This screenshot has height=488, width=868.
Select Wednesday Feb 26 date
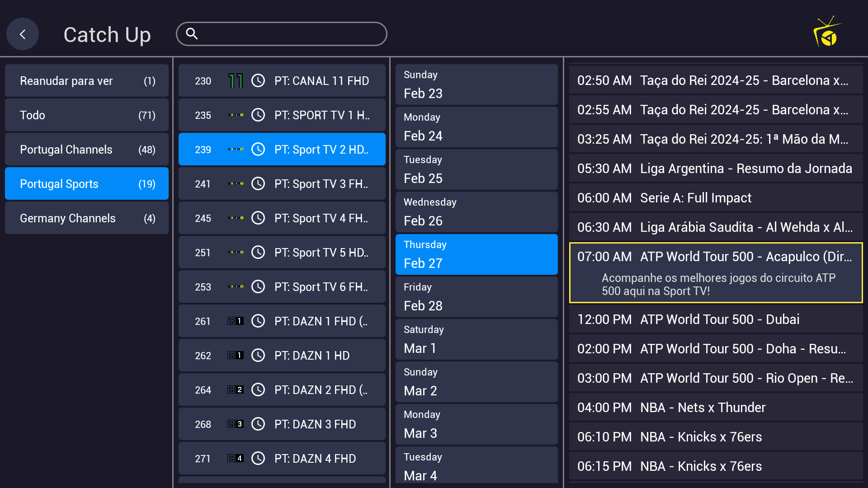(x=476, y=212)
